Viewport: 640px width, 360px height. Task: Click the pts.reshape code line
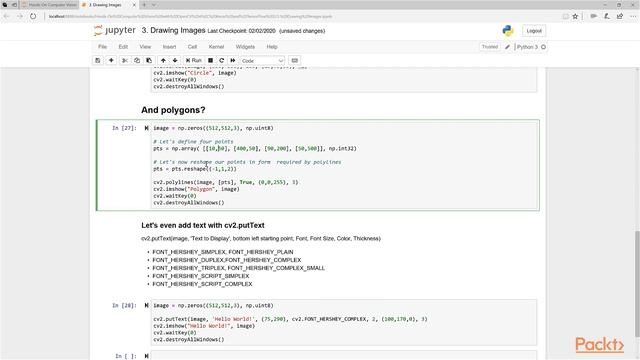(x=195, y=169)
